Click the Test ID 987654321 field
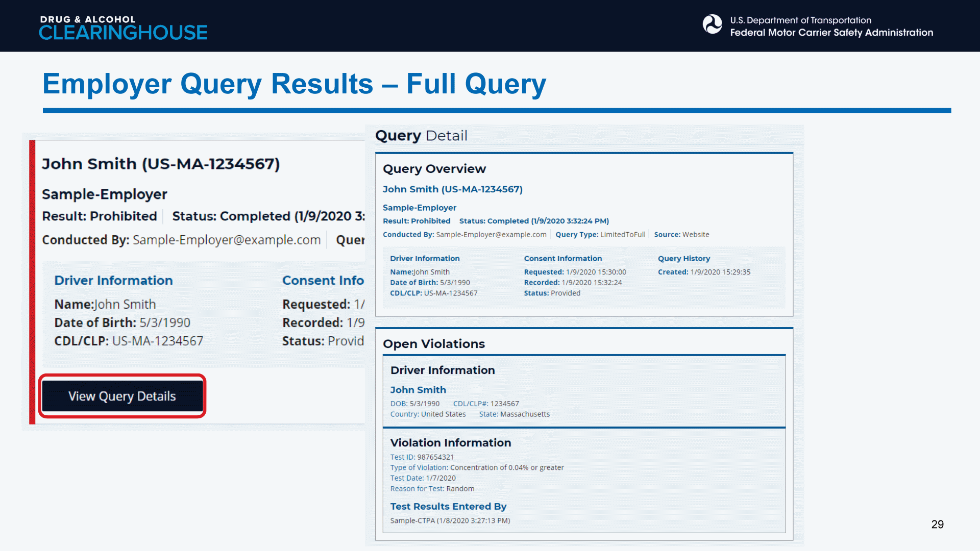980x551 pixels. pos(422,457)
